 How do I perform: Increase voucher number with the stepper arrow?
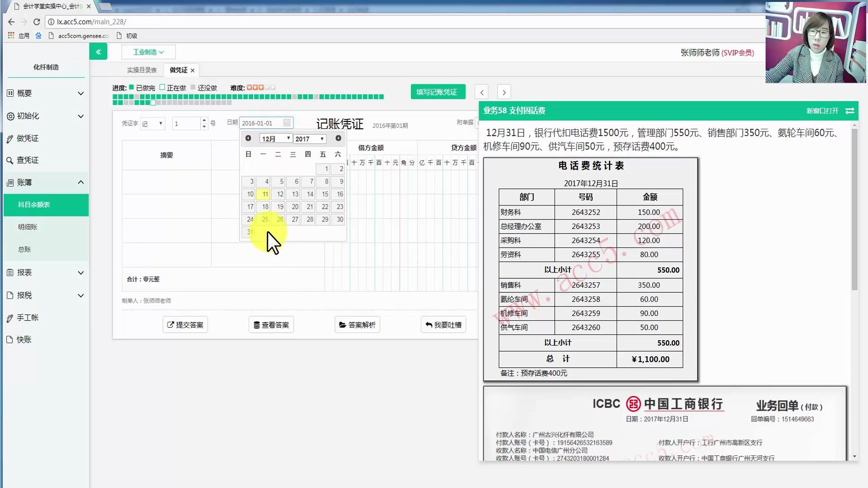pos(203,120)
